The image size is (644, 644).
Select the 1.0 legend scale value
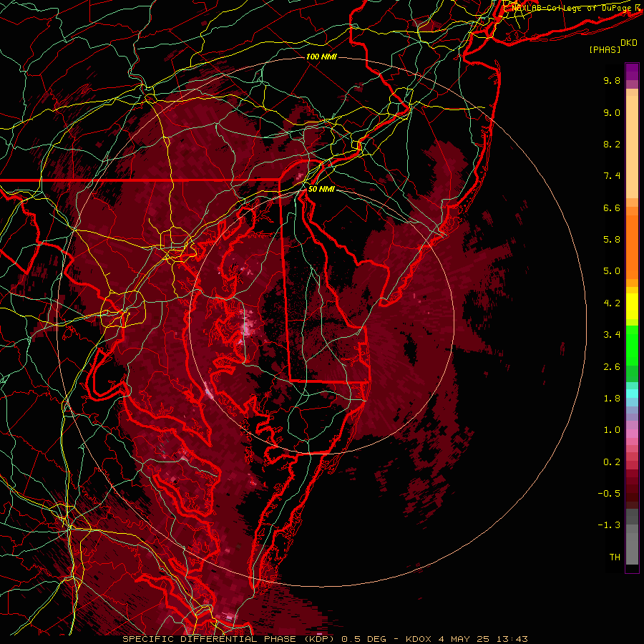[612, 430]
